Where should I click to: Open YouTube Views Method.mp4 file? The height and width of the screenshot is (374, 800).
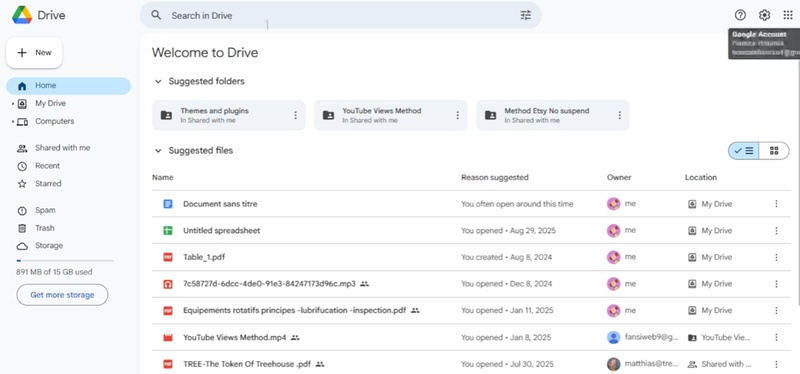235,337
